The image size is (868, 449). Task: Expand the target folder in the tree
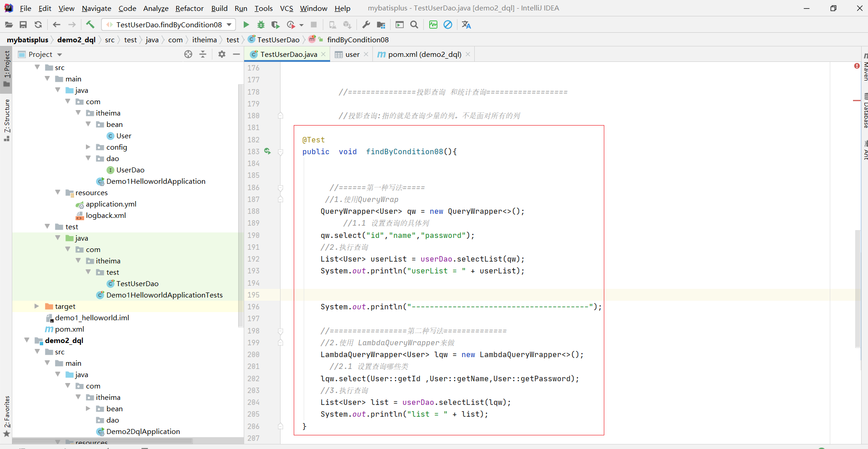tap(37, 306)
